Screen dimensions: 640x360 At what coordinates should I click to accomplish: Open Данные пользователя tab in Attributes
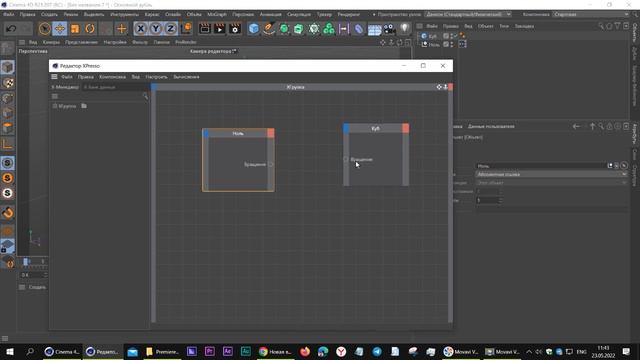click(x=491, y=127)
